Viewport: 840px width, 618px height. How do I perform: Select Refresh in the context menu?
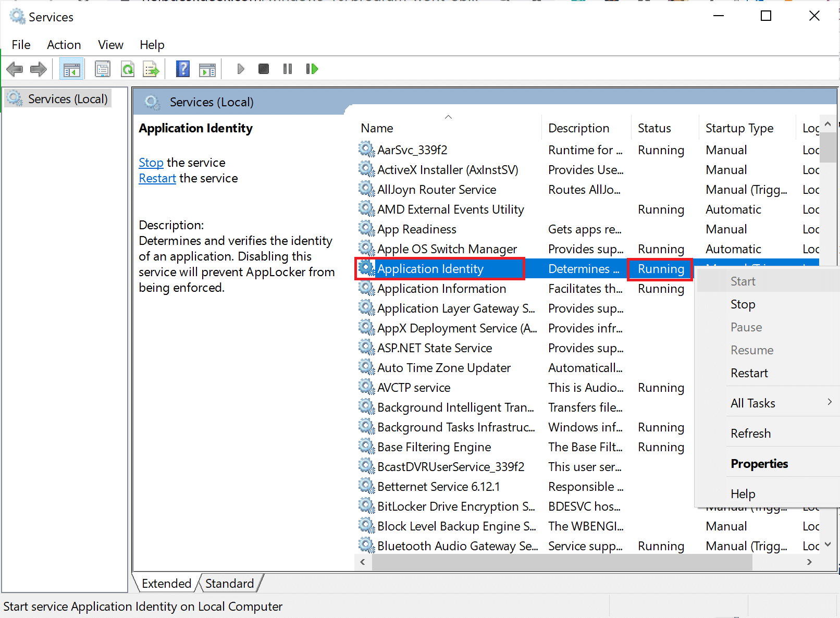[750, 433]
